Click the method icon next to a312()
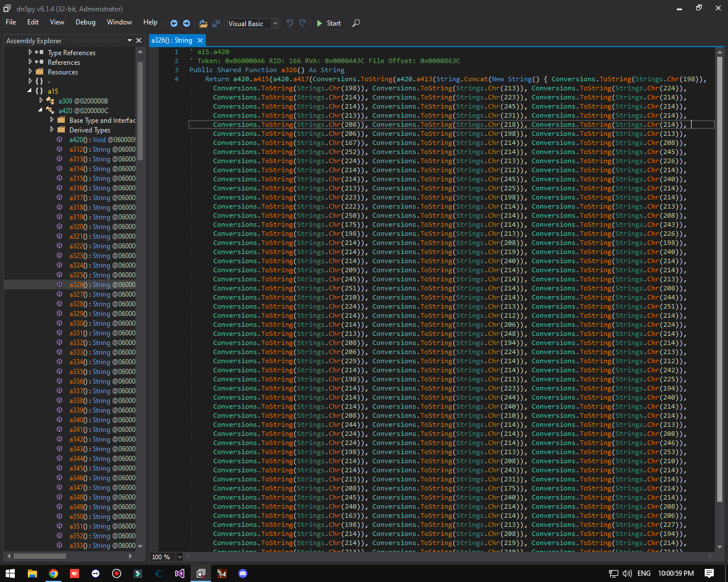The height and width of the screenshot is (582, 728). coord(59,149)
